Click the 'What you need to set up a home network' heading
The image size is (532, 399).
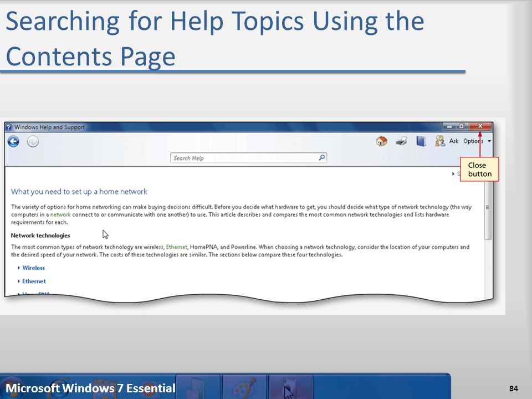[79, 192]
